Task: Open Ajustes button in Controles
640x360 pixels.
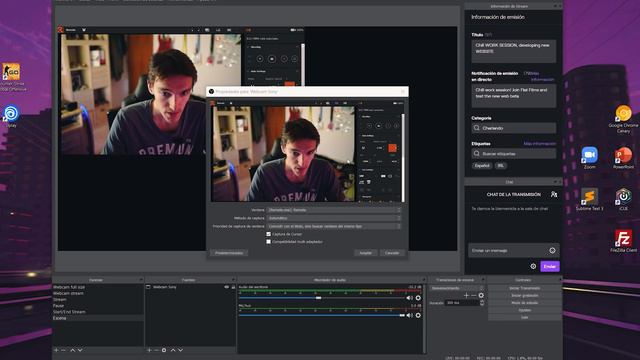Action: pos(524,310)
